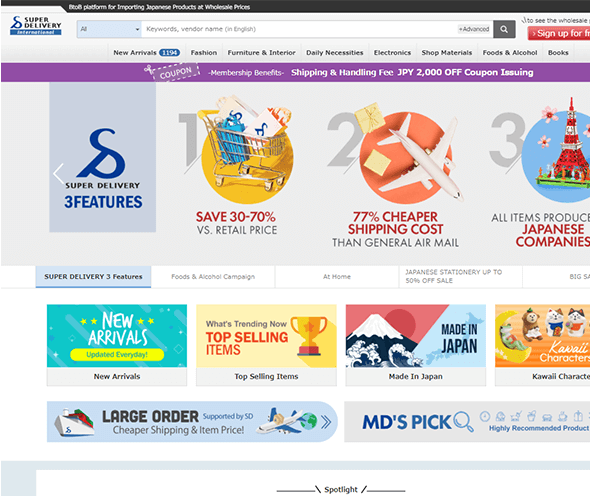Open Furniture & Interior category
The image size is (590, 496).
262,53
